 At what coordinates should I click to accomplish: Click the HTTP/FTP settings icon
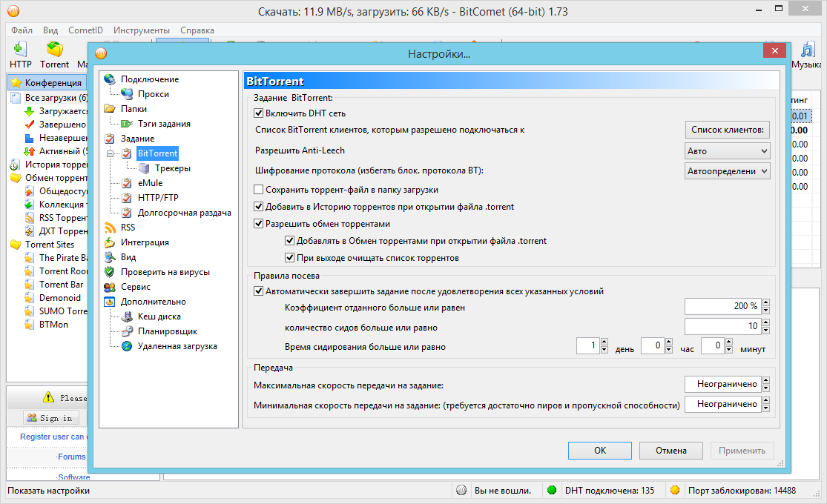[127, 198]
